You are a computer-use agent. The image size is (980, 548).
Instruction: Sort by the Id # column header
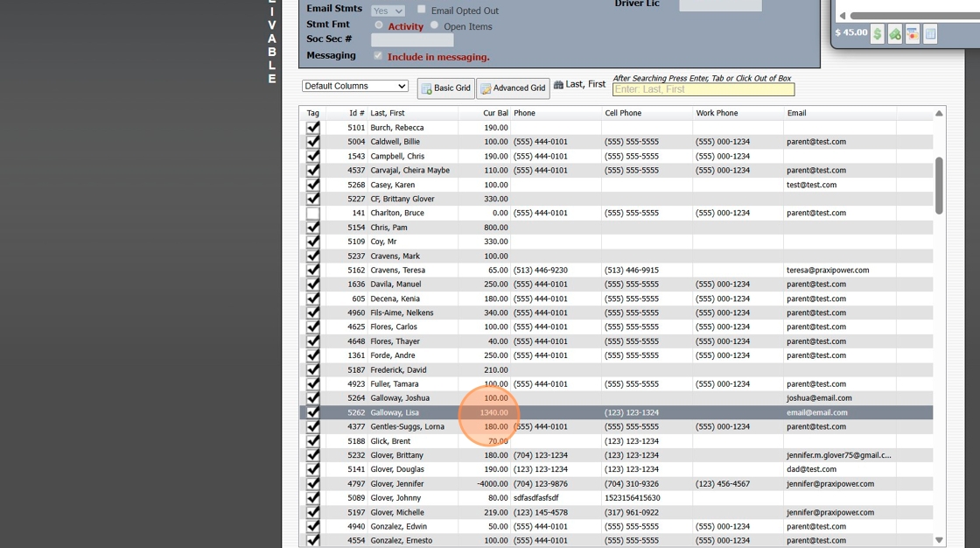coord(346,113)
